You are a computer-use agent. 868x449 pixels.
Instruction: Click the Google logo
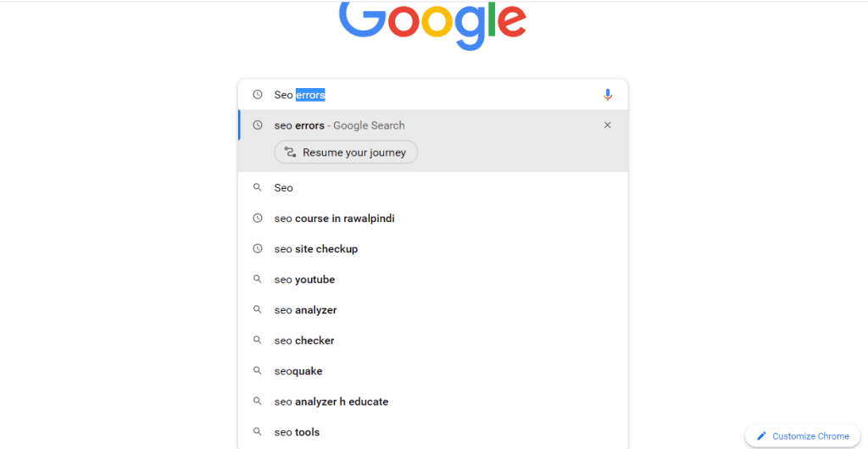(432, 24)
